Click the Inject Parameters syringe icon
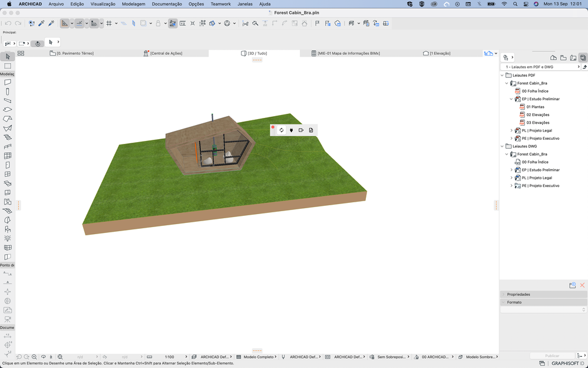 click(51, 23)
